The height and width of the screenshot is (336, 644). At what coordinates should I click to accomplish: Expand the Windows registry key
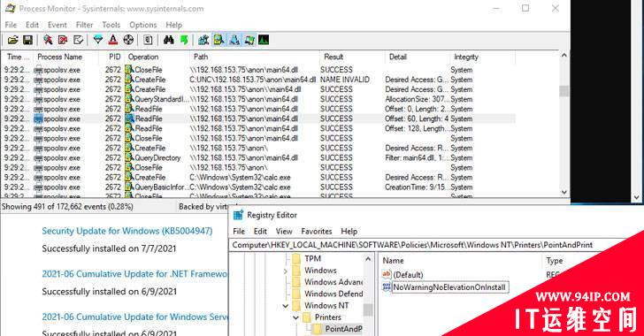click(x=286, y=271)
